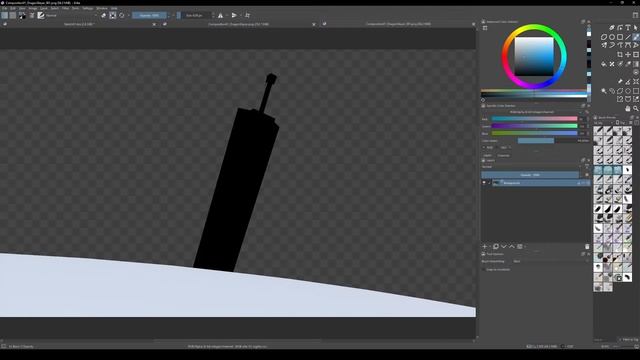Open the Edit menu
The height and width of the screenshot is (360, 640).
coord(13,8)
